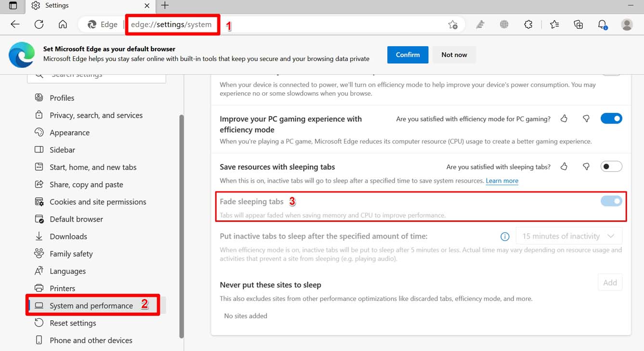Image resolution: width=644 pixels, height=351 pixels.
Task: Open the Extensions puzzle icon
Action: [x=528, y=24]
